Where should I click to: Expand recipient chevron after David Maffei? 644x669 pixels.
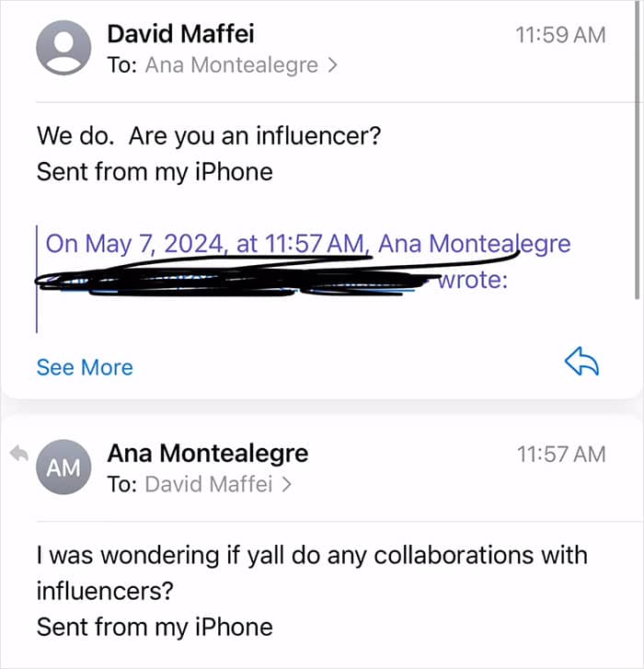[x=286, y=484]
